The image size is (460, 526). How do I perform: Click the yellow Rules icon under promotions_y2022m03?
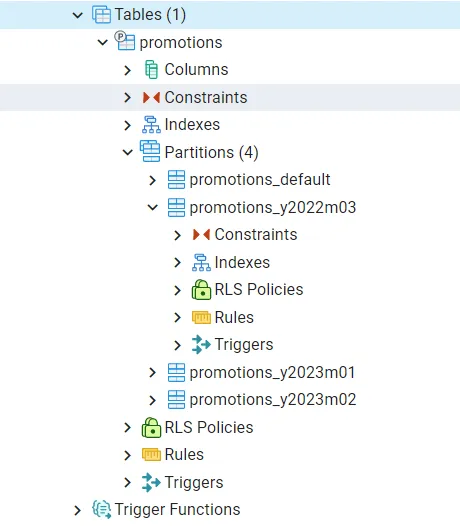pos(201,317)
